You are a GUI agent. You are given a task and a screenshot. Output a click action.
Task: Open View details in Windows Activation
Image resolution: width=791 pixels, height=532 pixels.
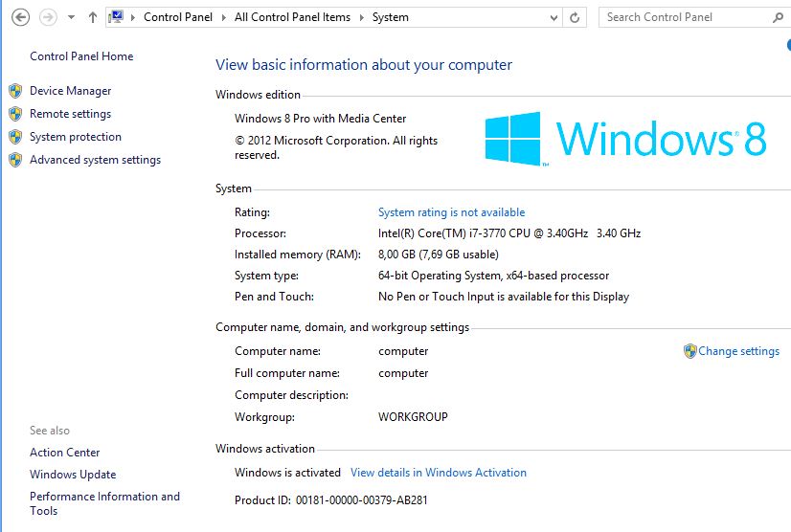(x=439, y=473)
